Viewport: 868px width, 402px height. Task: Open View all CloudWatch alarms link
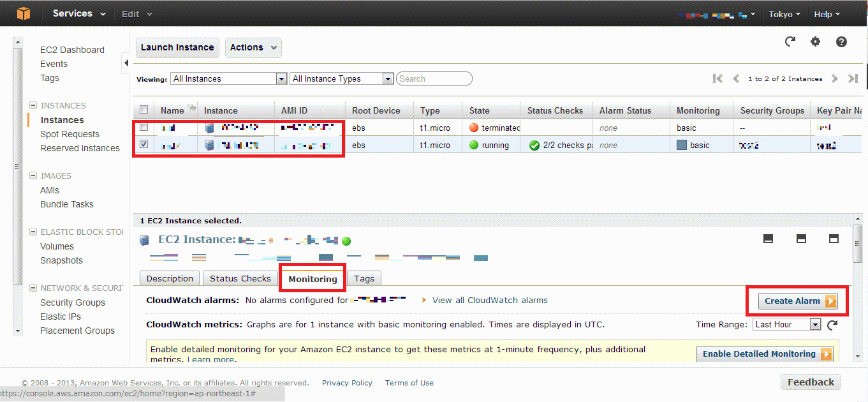click(x=490, y=300)
